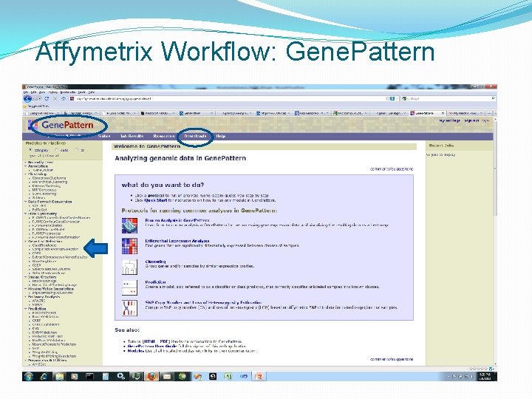Image resolution: width=532 pixels, height=399 pixels.
Task: Open the Suites menu
Action: tap(104, 136)
